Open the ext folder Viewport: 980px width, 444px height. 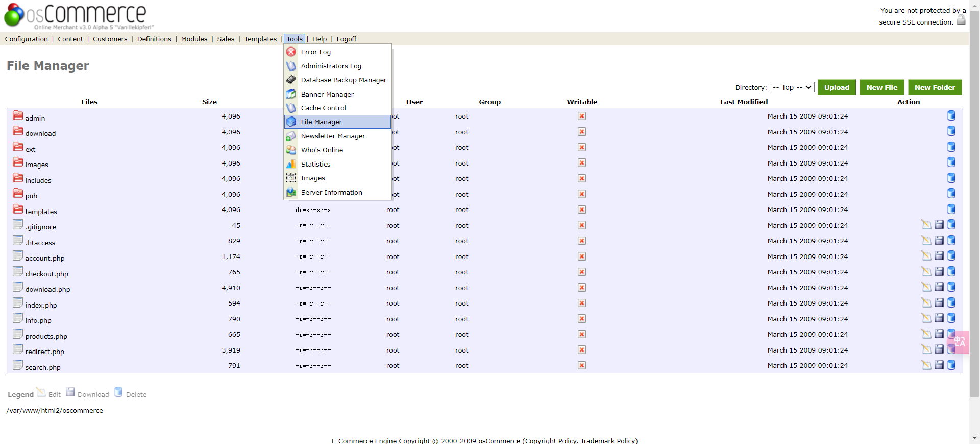31,149
